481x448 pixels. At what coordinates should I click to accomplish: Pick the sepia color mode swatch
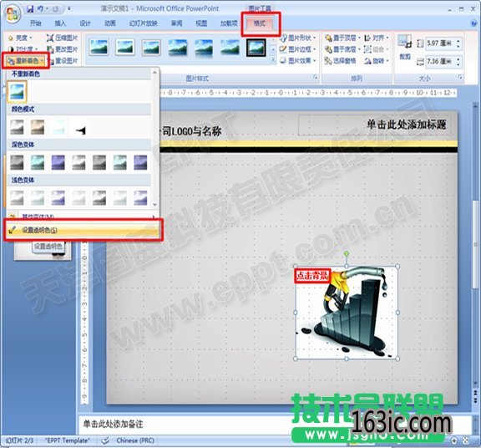[x=38, y=127]
